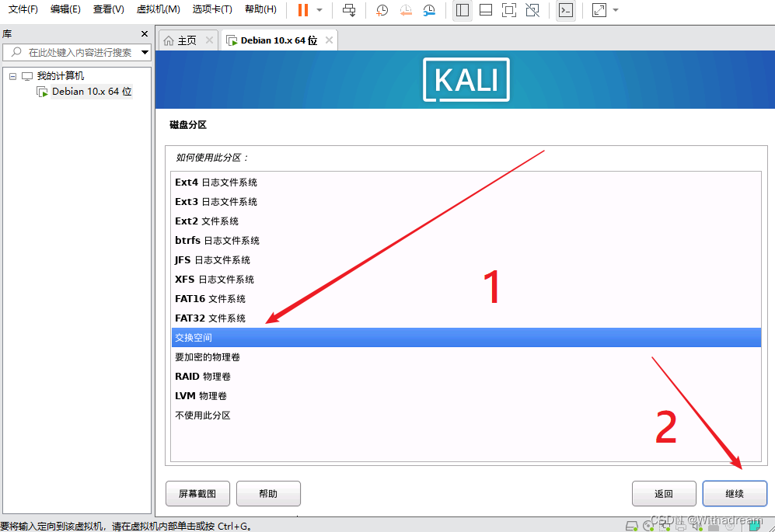Click the 继续 button
Screen dimensions: 775x532
pyautogui.click(x=735, y=493)
